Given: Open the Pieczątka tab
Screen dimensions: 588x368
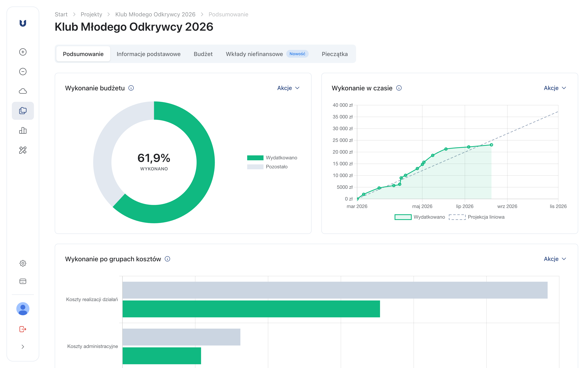Looking at the screenshot, I should coord(335,54).
